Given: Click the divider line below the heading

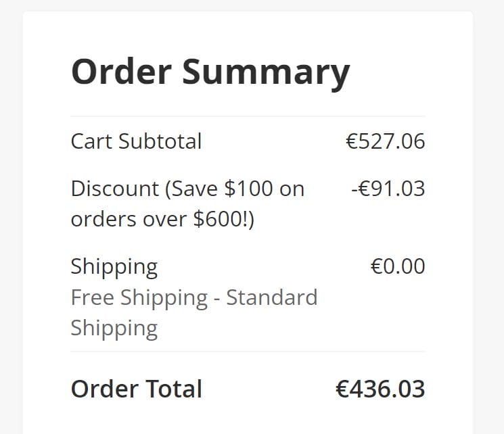Looking at the screenshot, I should point(248,116).
